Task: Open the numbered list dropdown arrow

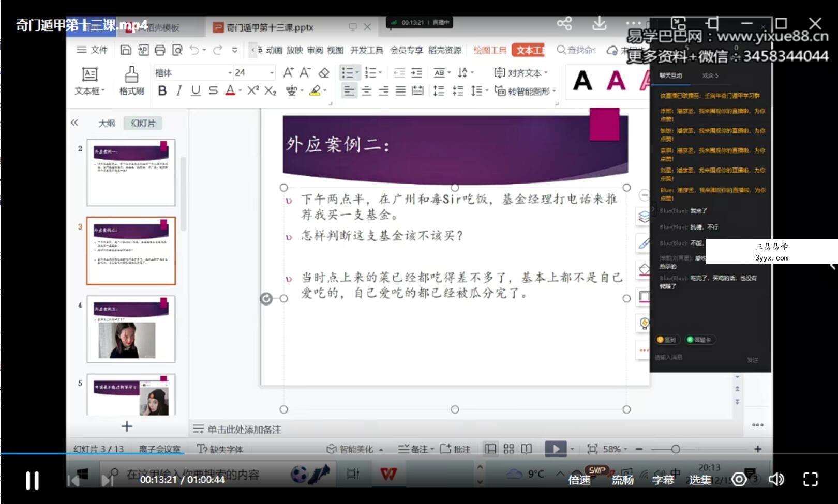Action: [380, 73]
